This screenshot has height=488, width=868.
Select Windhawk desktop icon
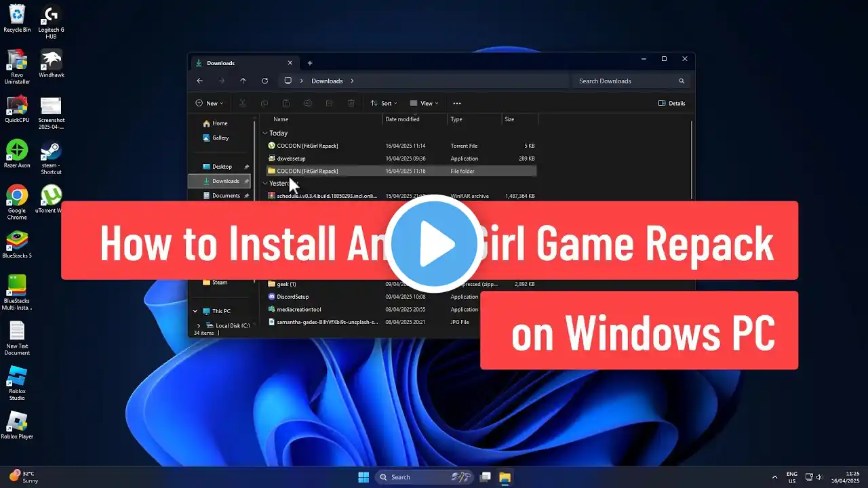(x=51, y=63)
